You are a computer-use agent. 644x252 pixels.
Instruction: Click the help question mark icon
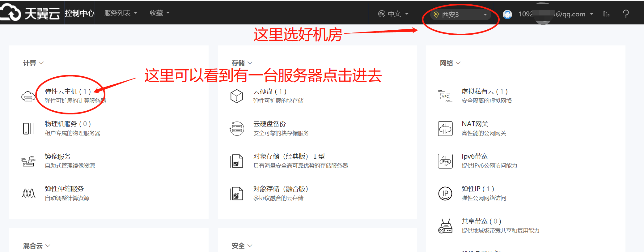click(x=626, y=14)
